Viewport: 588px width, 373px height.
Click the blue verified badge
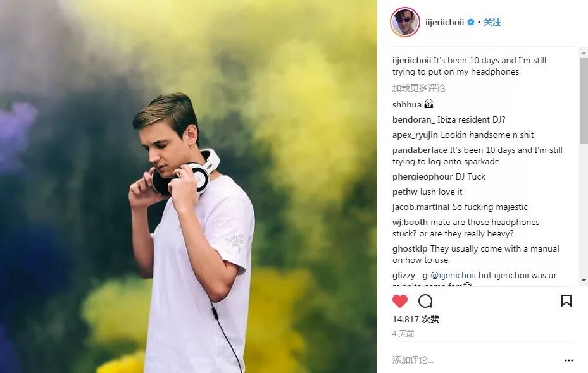(471, 22)
